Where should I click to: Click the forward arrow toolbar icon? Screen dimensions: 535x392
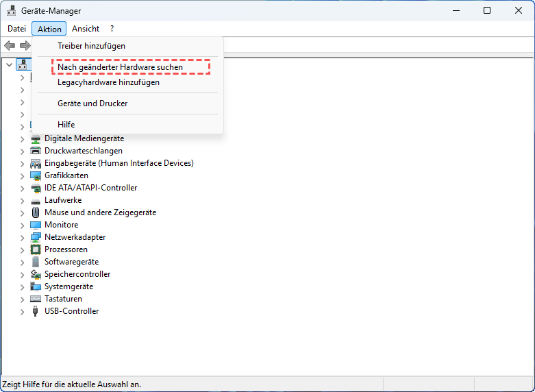click(x=25, y=45)
